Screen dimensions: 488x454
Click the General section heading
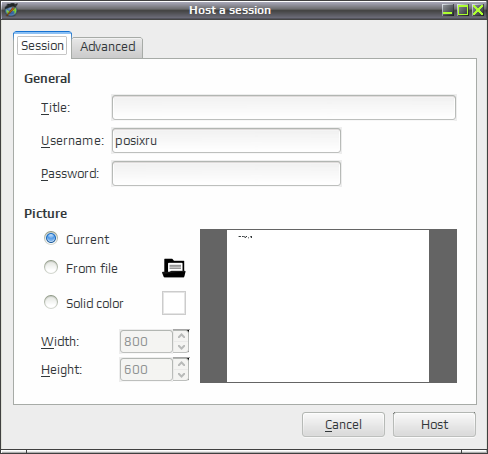tap(47, 79)
